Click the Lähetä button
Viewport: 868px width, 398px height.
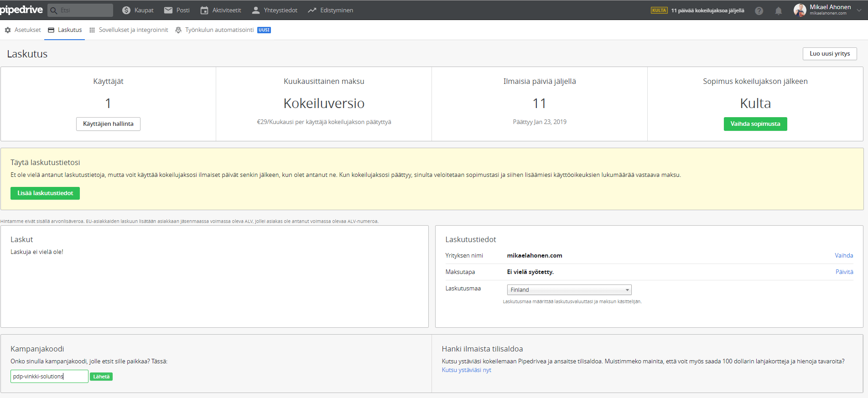coord(101,377)
